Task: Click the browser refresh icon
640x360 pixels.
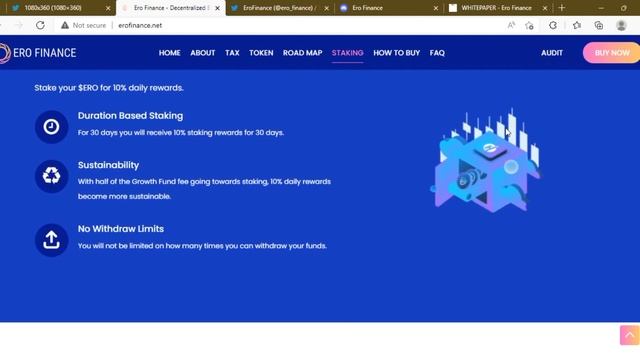Action: pyautogui.click(x=40, y=25)
